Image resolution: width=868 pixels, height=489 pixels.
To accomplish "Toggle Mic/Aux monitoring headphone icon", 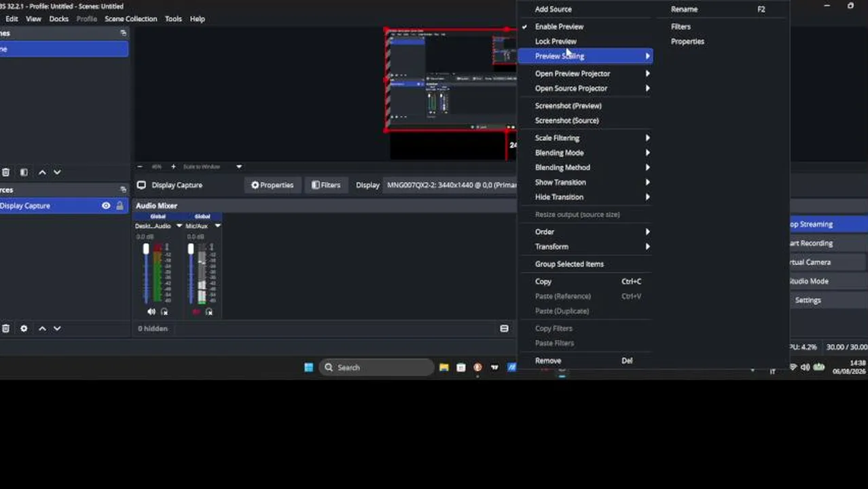I will (209, 312).
